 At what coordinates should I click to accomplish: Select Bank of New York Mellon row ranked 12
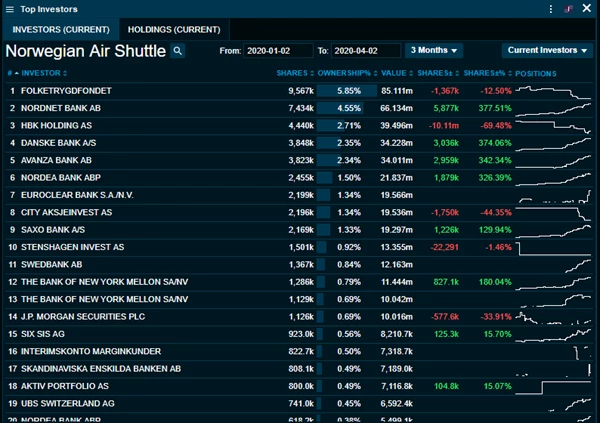pyautogui.click(x=299, y=282)
